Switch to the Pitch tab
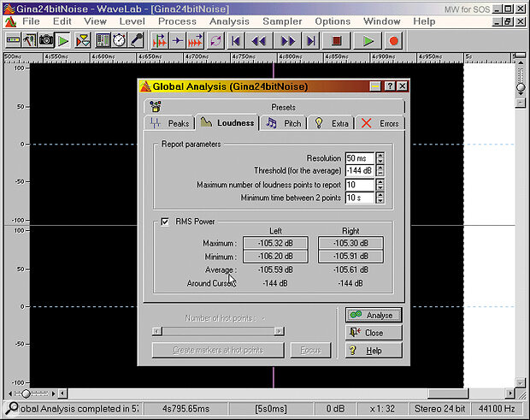 tap(284, 123)
